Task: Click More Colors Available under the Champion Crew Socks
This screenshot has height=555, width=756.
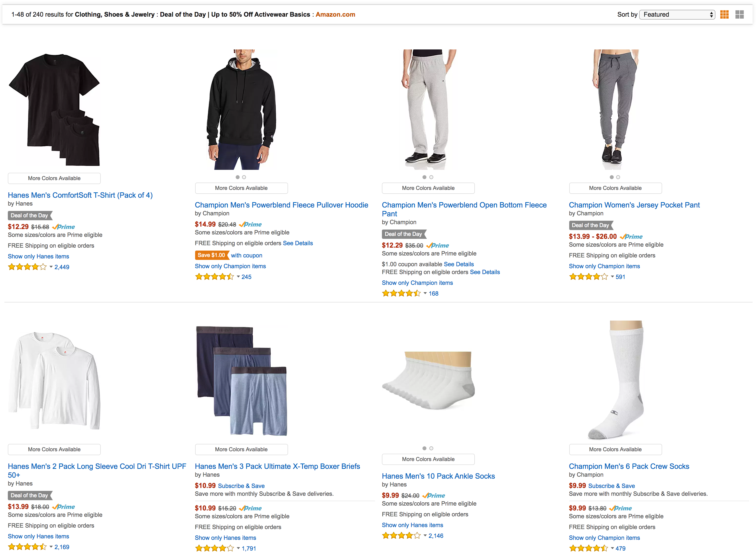Action: point(615,450)
